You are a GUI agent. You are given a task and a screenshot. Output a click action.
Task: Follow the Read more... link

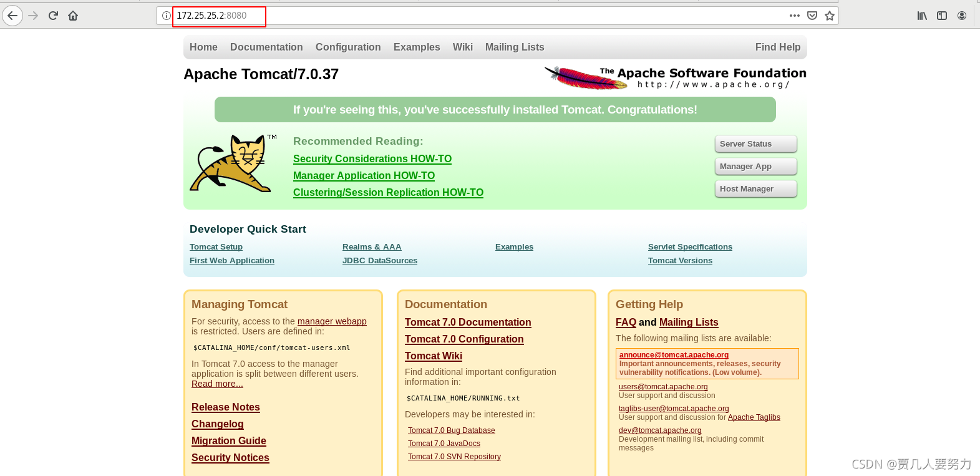217,384
